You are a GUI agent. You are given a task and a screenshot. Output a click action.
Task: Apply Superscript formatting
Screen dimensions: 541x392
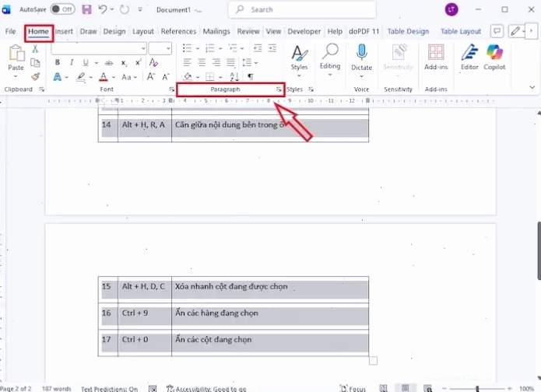[139, 62]
